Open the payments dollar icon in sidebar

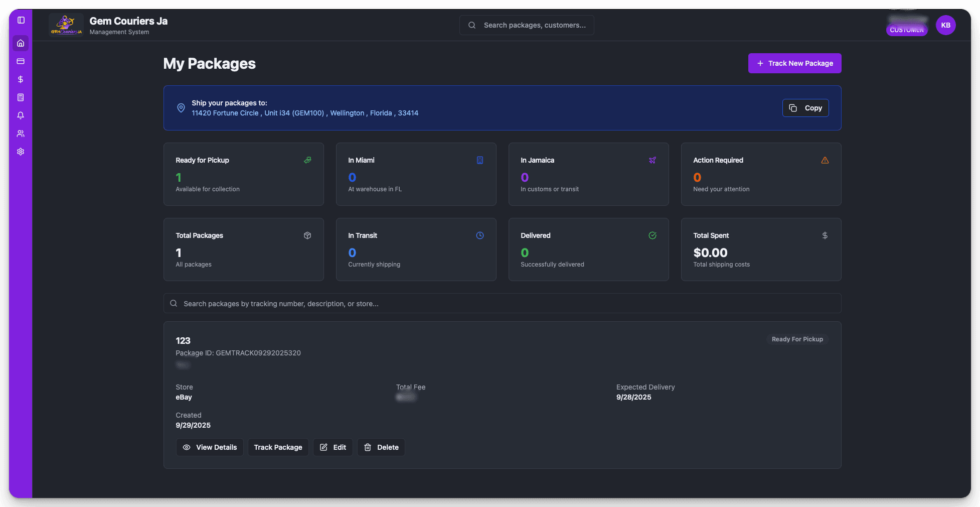[x=21, y=79]
